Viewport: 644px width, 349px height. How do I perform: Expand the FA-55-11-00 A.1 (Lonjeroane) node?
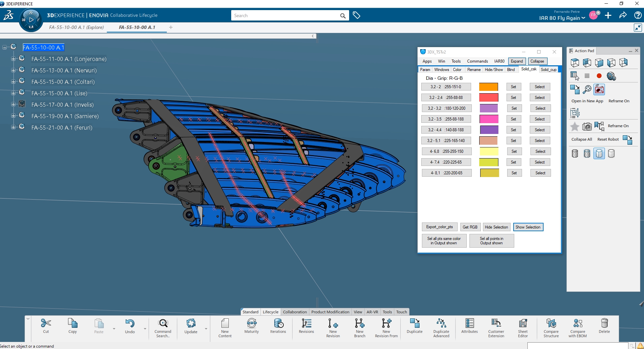[x=13, y=59]
